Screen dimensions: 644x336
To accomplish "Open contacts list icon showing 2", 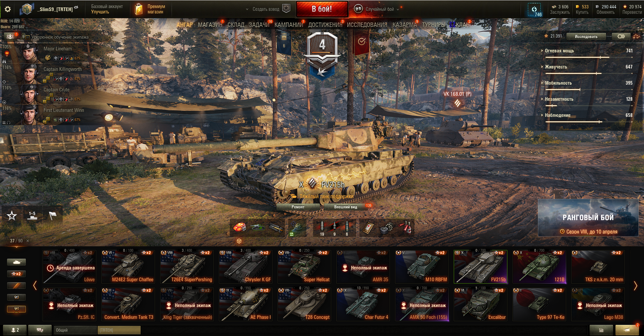I will click(x=15, y=330).
